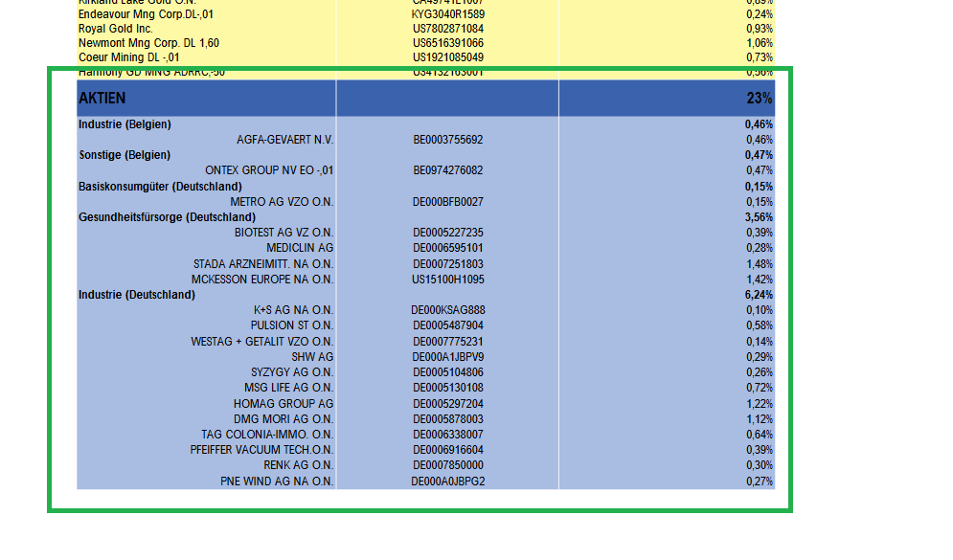The image size is (953, 560).
Task: Select ISIN US1921085049
Action: pos(448,57)
